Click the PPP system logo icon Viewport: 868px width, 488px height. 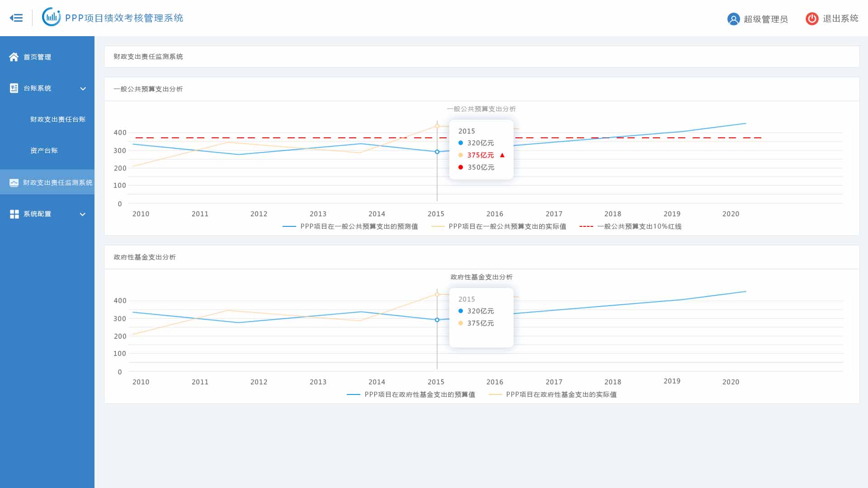point(51,17)
